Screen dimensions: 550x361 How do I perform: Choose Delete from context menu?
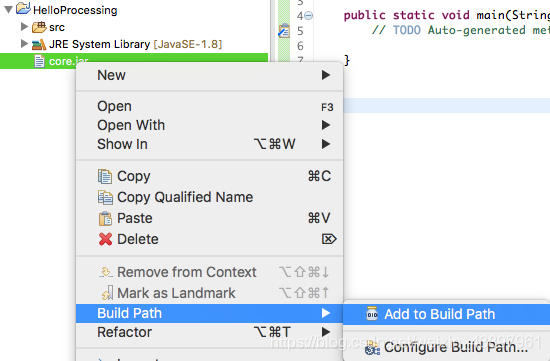tap(209, 239)
